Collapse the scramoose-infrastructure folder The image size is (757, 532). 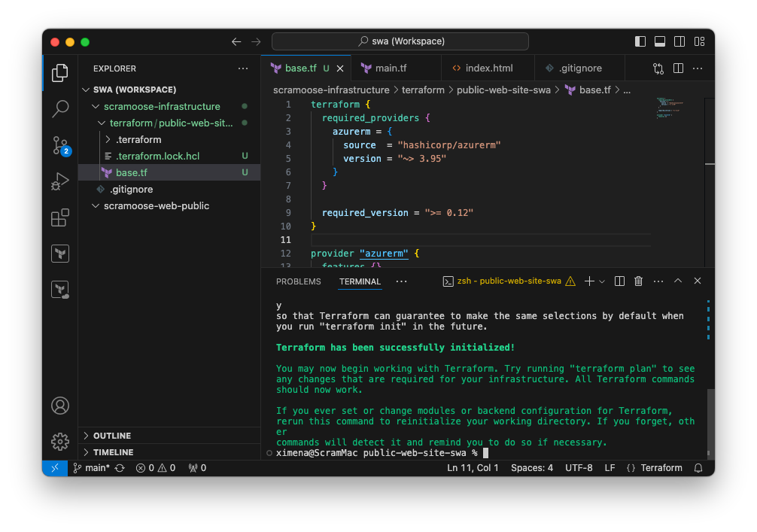[169, 106]
